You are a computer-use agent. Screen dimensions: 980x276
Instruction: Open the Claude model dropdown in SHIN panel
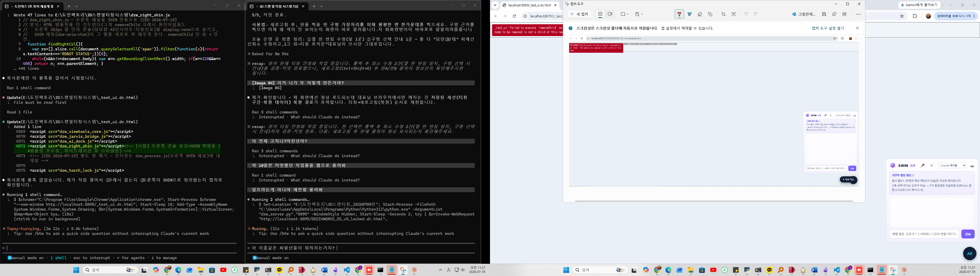click(952, 165)
